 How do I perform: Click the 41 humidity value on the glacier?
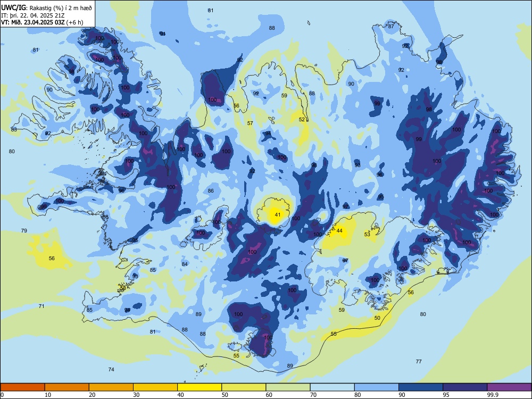pos(278,215)
